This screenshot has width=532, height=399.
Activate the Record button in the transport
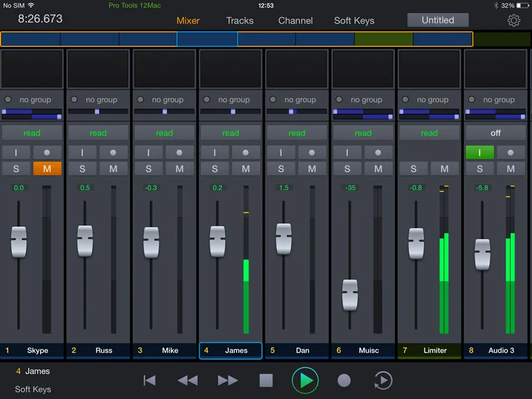pyautogui.click(x=345, y=380)
